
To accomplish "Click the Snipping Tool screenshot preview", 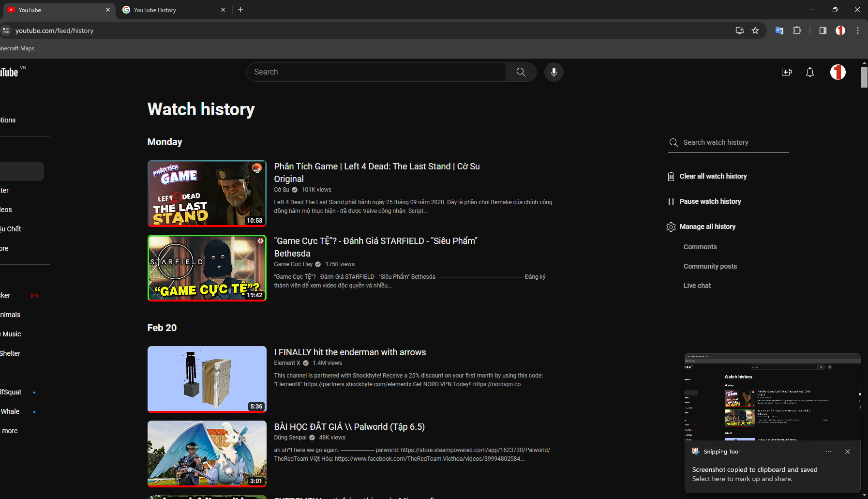I will point(773,397).
